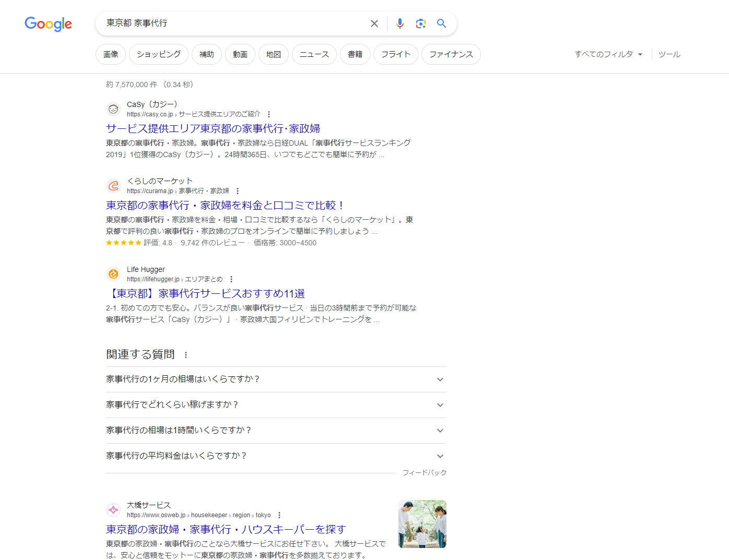Open the すべてのフィルタ dropdown
This screenshot has height=560, width=729.
point(608,54)
